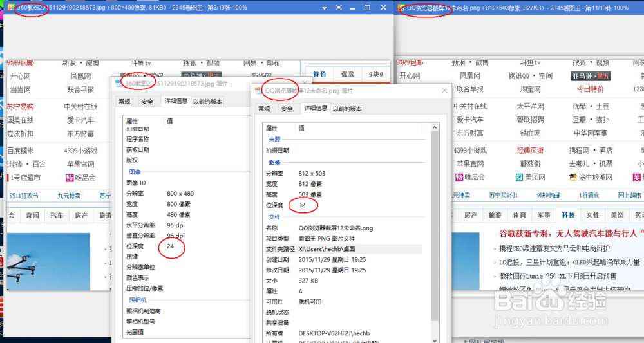Select 详细信息 tab in QQ浏览器截屏 属性 dialog
The image size is (644, 343).
coord(316,108)
